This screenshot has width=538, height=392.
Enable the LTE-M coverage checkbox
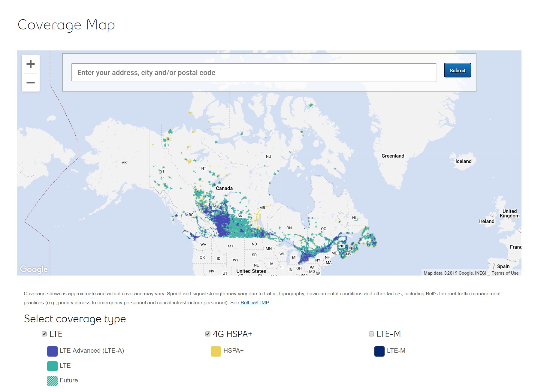(371, 334)
